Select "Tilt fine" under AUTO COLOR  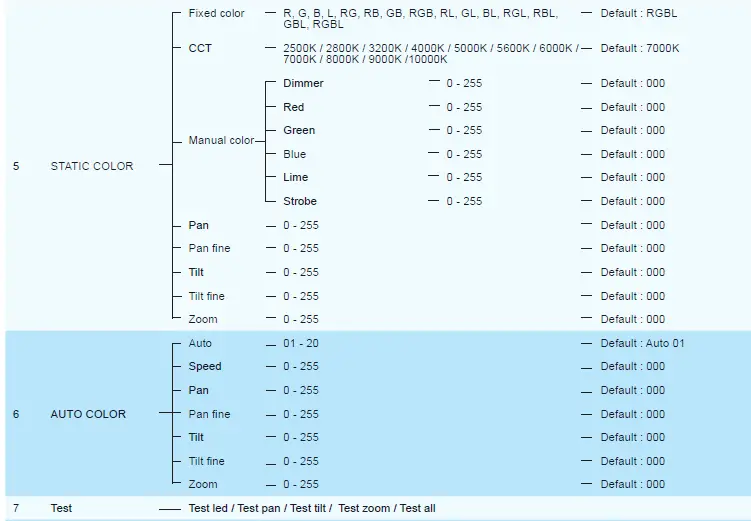206,461
